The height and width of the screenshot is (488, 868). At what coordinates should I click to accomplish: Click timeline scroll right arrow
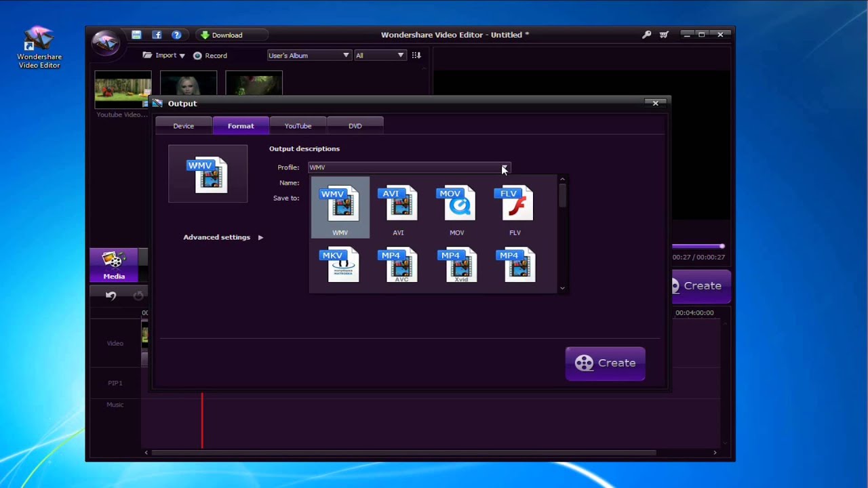tap(715, 453)
